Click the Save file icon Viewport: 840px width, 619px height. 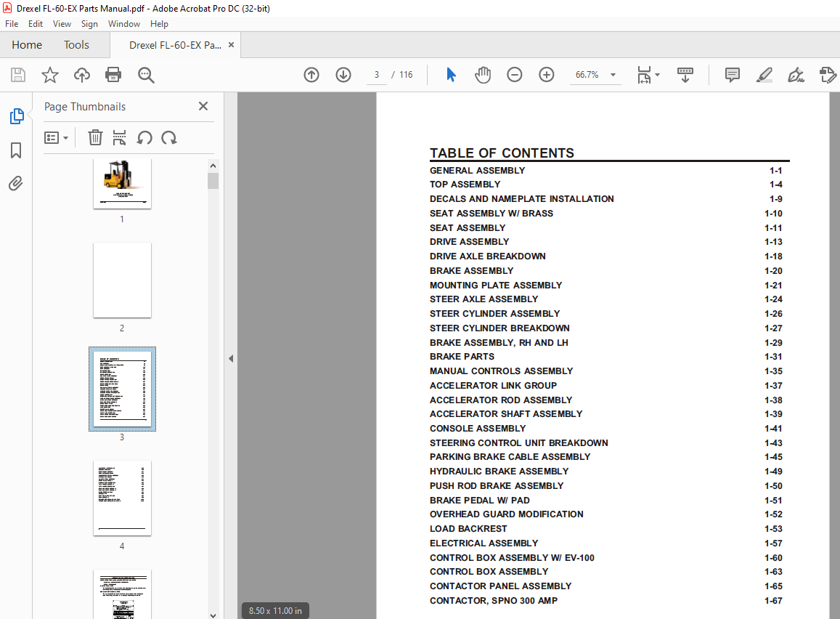[x=18, y=75]
